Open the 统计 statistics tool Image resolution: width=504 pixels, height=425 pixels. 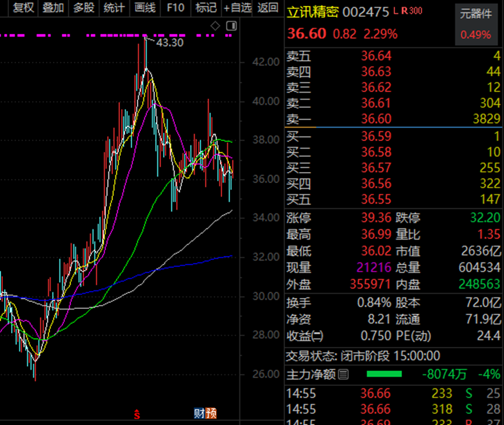point(114,8)
